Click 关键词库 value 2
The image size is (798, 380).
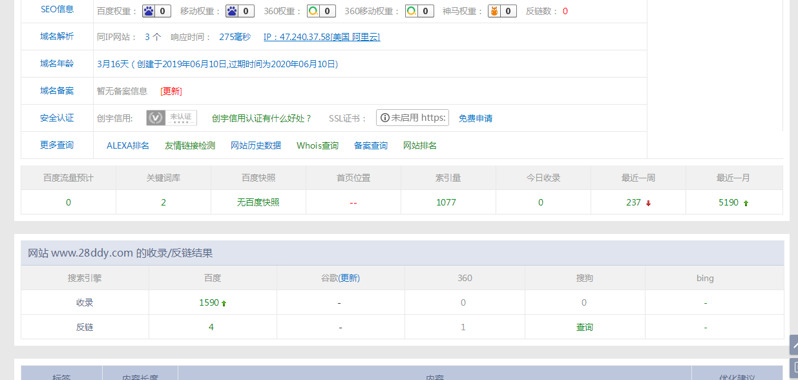tap(163, 202)
